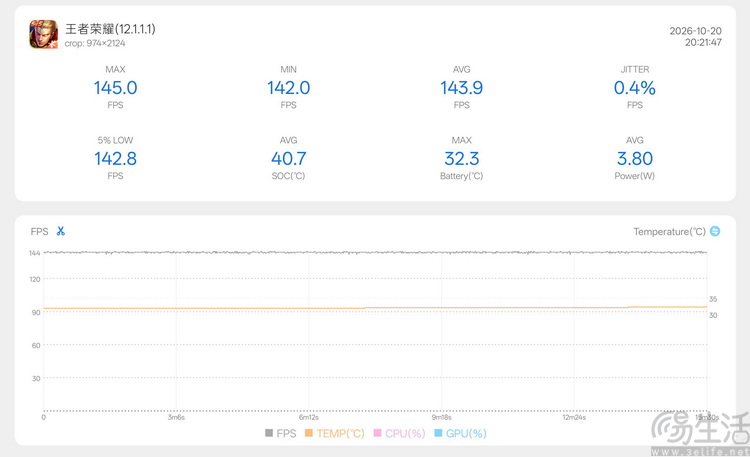Click the scissors crop icon next to FPS
Image resolution: width=750 pixels, height=457 pixels.
(61, 231)
